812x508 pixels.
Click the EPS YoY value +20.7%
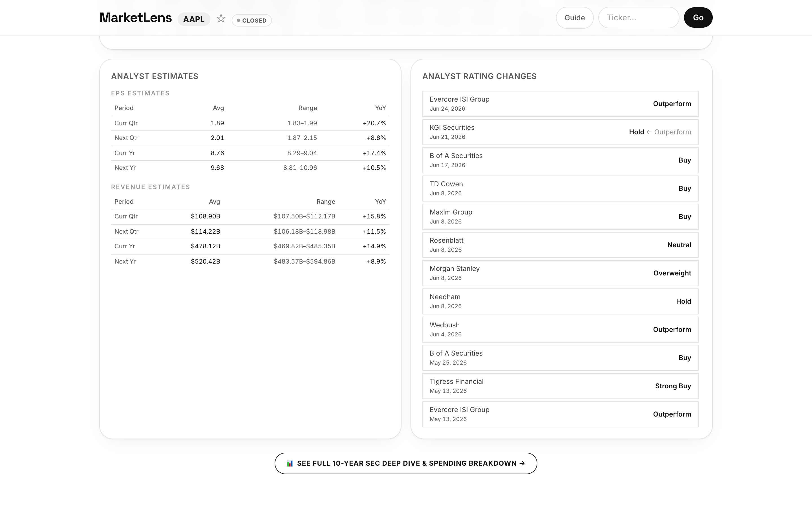374,123
